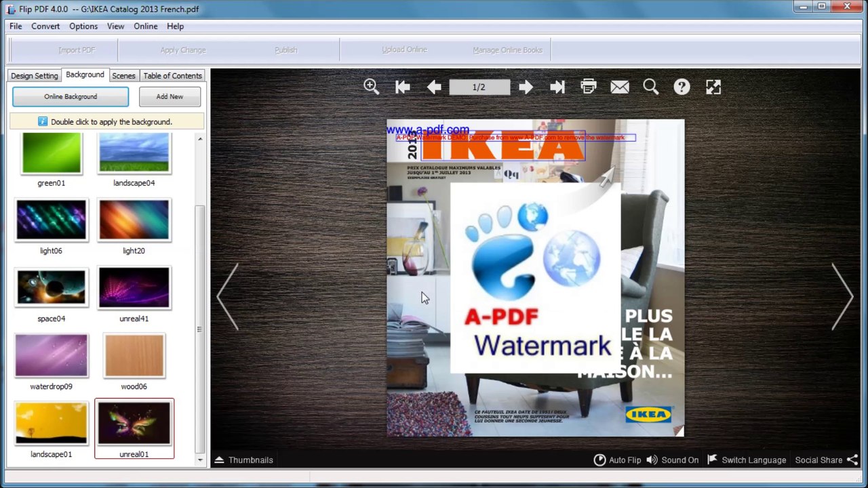Image resolution: width=868 pixels, height=488 pixels.
Task: Open Social Share options
Action: tap(827, 460)
